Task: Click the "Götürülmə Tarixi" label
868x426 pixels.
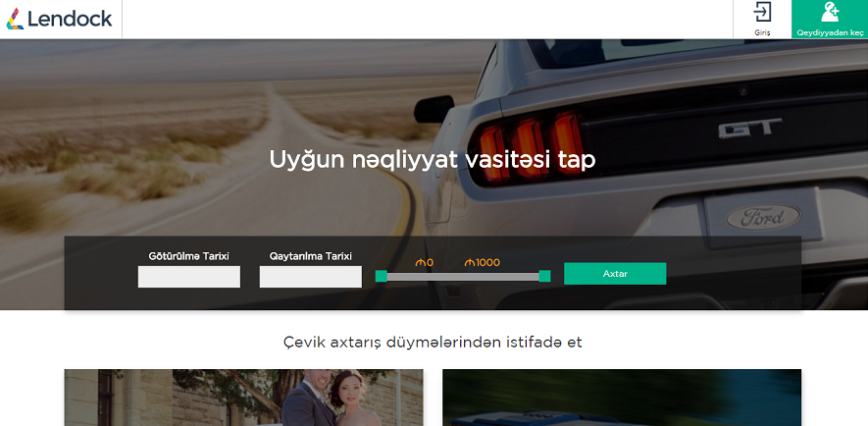Action: (x=188, y=256)
